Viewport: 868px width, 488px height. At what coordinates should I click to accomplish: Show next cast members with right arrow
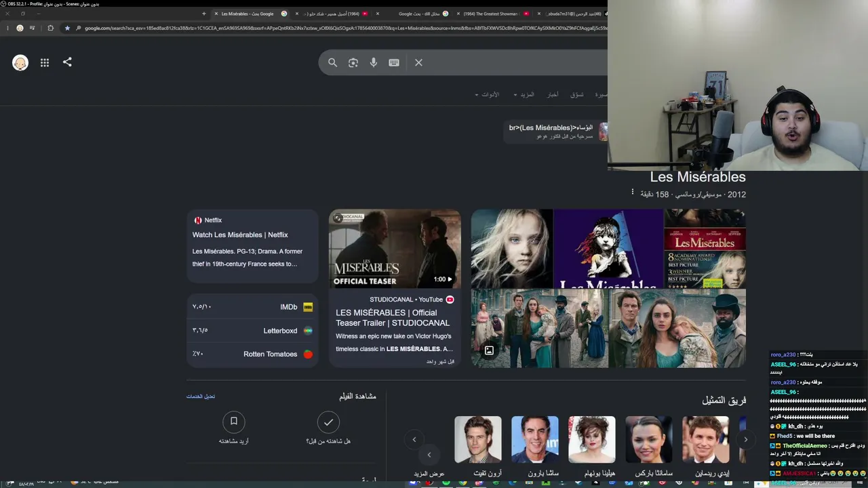tap(745, 439)
